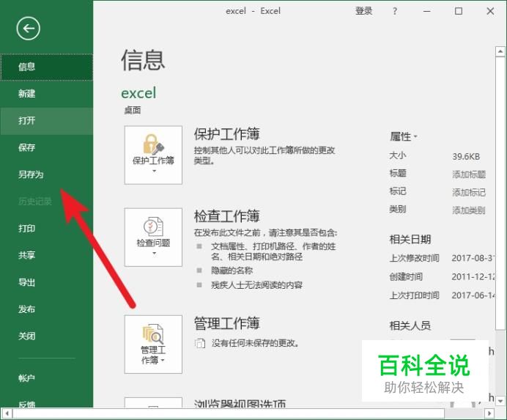The image size is (507, 420).
Task: Click 添加标记 field
Action: click(x=469, y=193)
